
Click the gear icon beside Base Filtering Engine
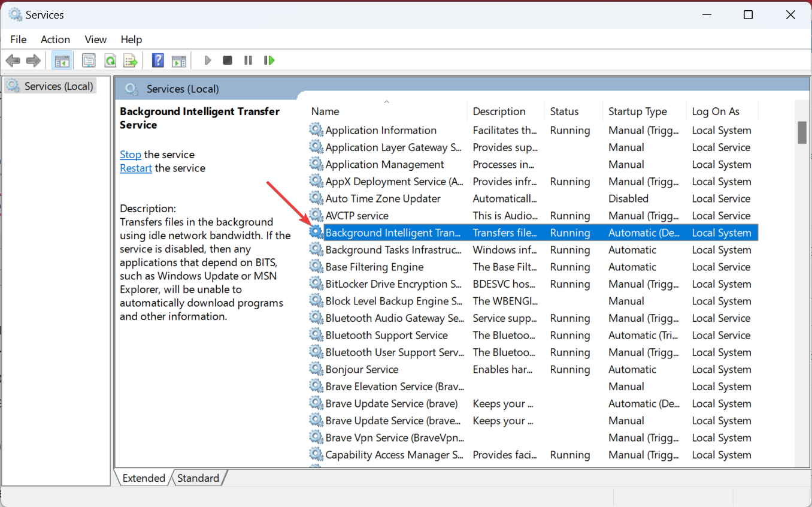[x=316, y=267]
